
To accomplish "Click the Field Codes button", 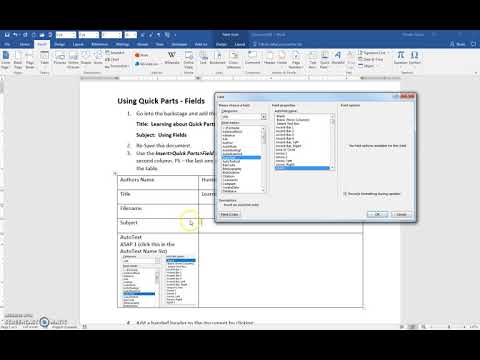I will 230,214.
